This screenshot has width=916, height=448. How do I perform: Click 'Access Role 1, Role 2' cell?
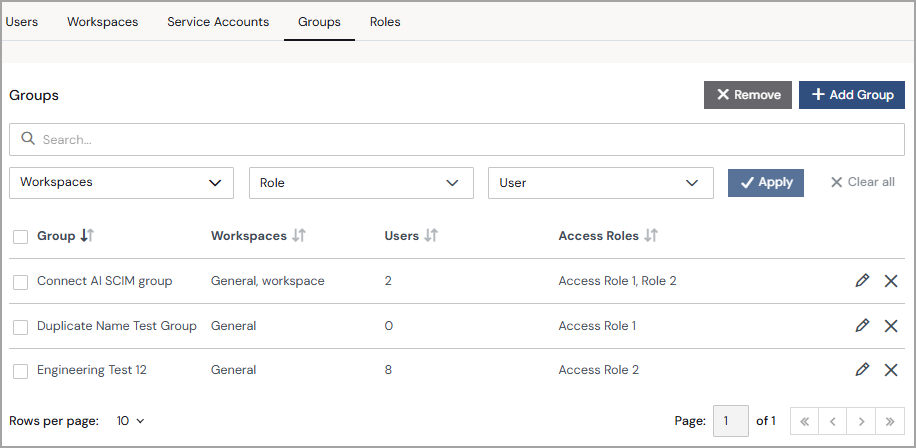click(x=617, y=280)
